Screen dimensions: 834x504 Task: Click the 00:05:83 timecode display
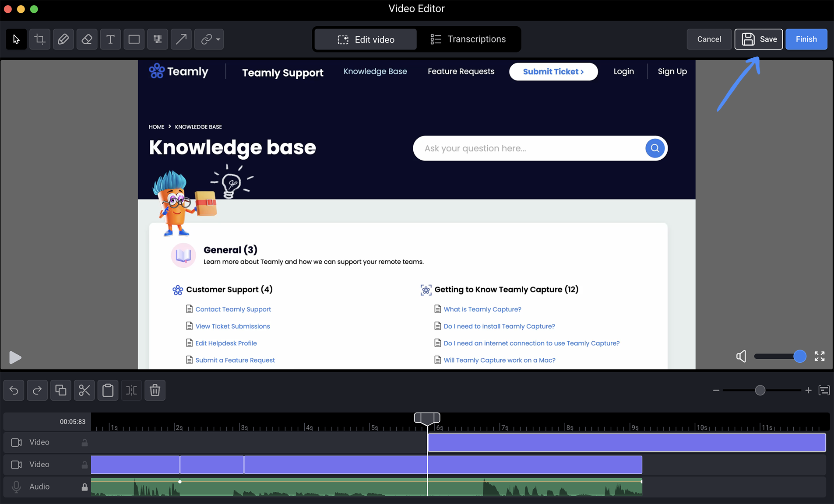(73, 422)
